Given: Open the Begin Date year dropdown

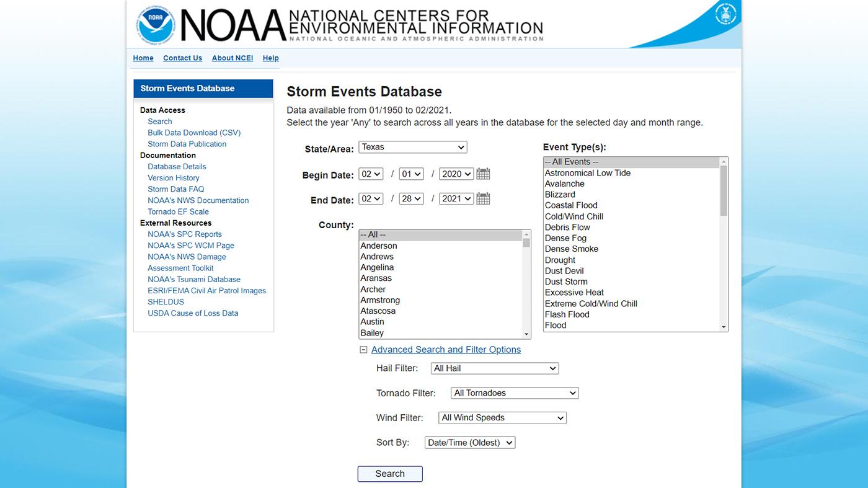Looking at the screenshot, I should click(456, 174).
